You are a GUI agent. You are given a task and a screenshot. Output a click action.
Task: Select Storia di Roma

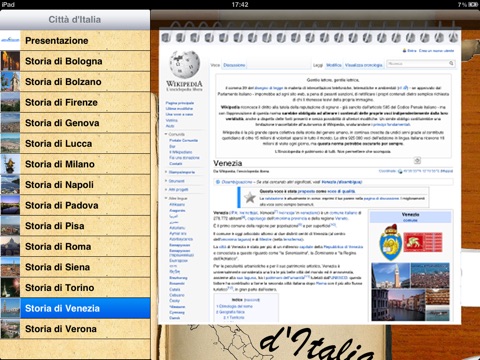[x=75, y=246]
